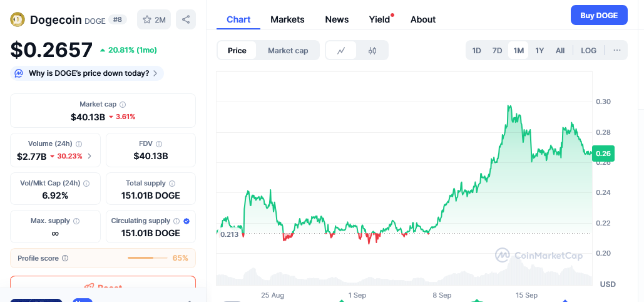This screenshot has width=644, height=302.
Task: Click the 25 Aug date axis label
Action: pos(273,295)
